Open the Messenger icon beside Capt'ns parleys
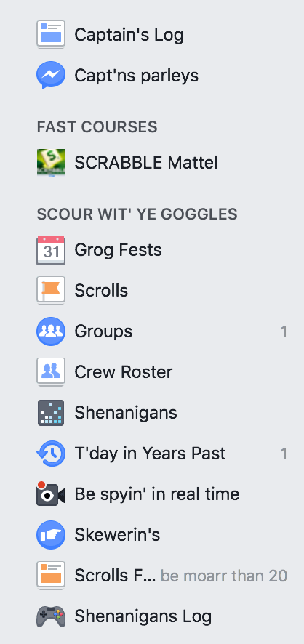 point(50,75)
